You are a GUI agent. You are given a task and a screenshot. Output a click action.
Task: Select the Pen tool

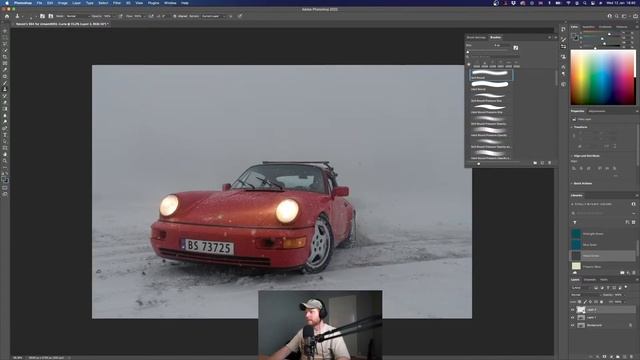tap(5, 128)
